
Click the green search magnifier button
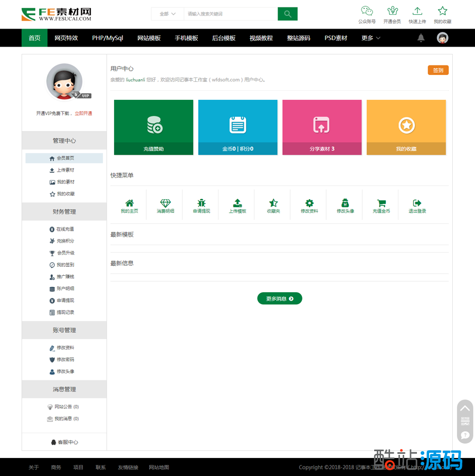pos(288,14)
